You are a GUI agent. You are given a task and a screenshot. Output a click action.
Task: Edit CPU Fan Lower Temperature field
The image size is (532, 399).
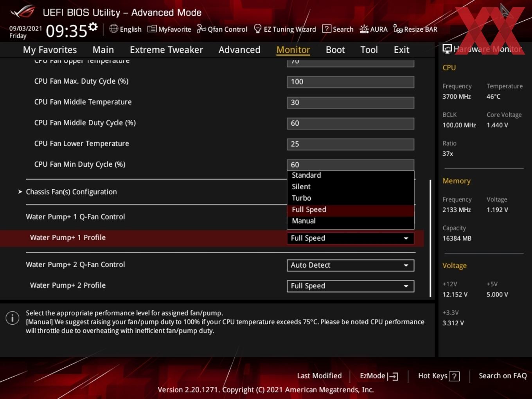point(350,144)
